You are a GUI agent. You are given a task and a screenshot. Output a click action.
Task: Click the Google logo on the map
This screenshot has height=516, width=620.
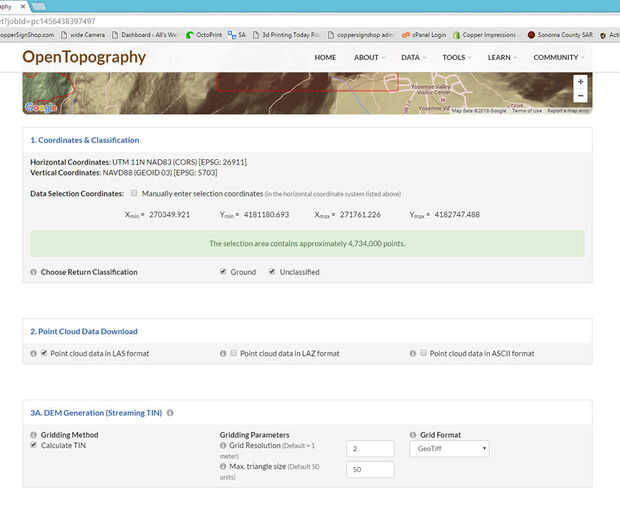coord(40,107)
